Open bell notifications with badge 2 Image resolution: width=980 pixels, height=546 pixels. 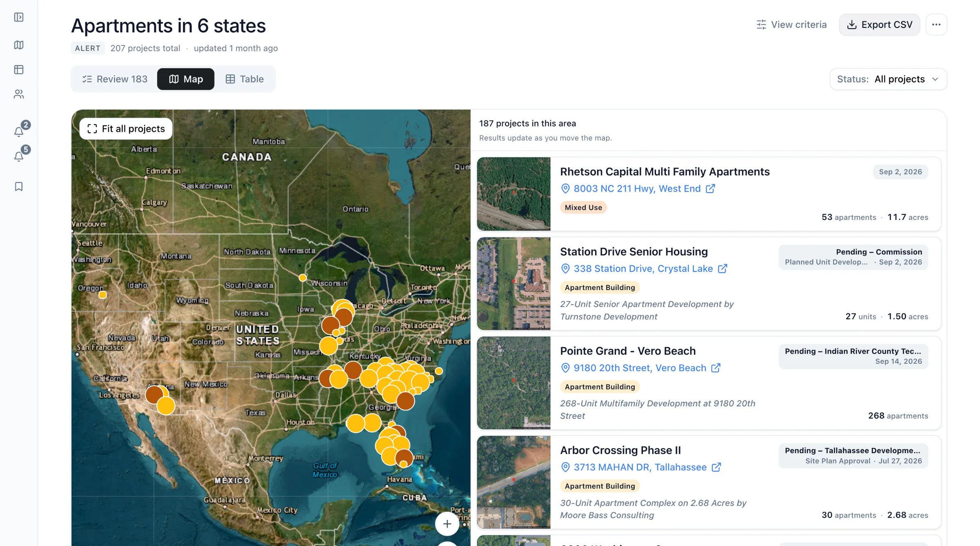tap(19, 131)
